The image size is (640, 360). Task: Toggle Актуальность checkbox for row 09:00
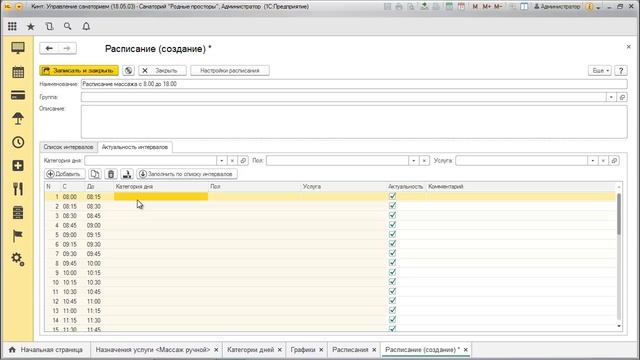[393, 234]
